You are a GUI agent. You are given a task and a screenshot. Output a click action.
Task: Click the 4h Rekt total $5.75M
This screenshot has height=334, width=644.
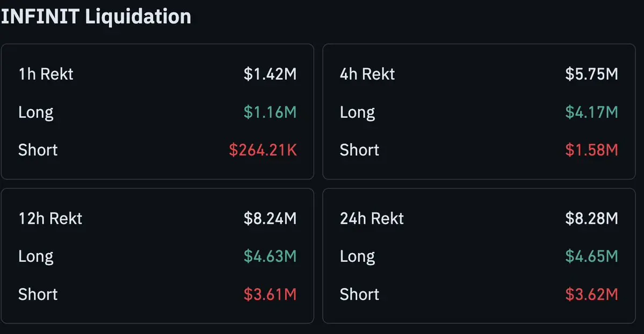[x=591, y=74]
